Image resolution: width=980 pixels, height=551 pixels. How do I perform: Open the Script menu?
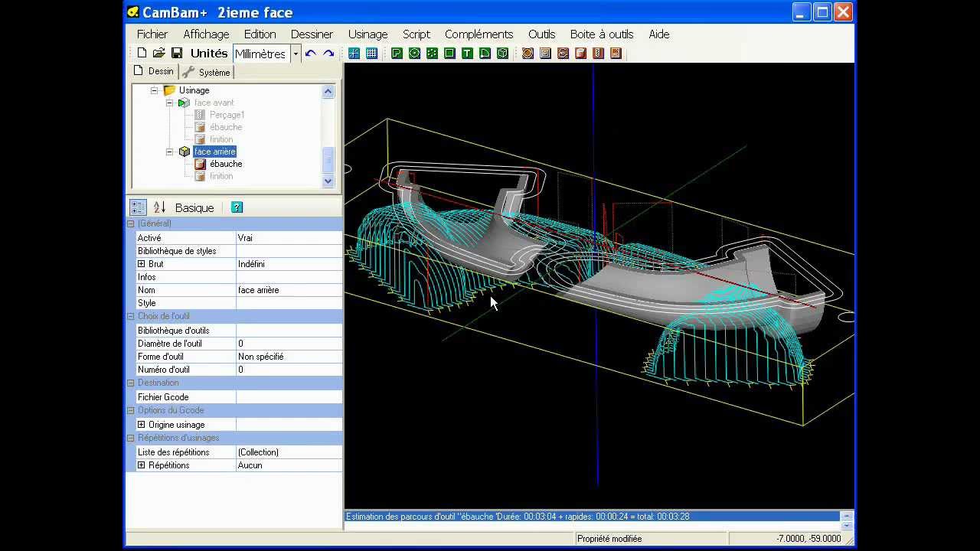click(416, 34)
